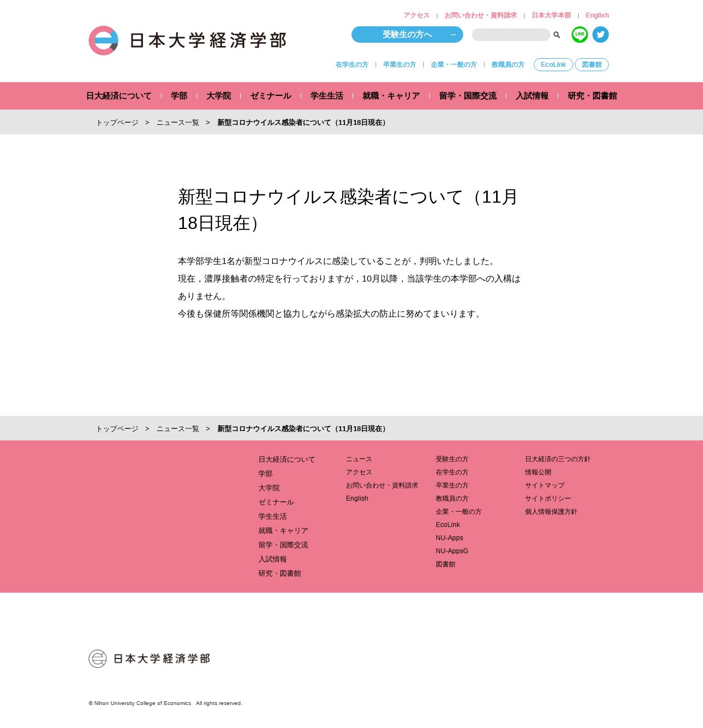Open お問い合わせ・資料請求 in the footer
The height and width of the screenshot is (728, 703).
point(382,485)
